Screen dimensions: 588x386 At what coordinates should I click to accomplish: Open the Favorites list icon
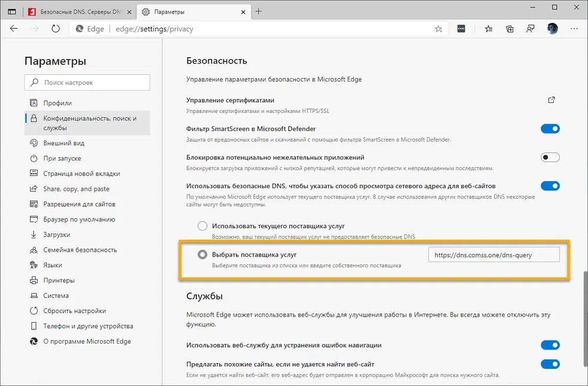tap(489, 28)
